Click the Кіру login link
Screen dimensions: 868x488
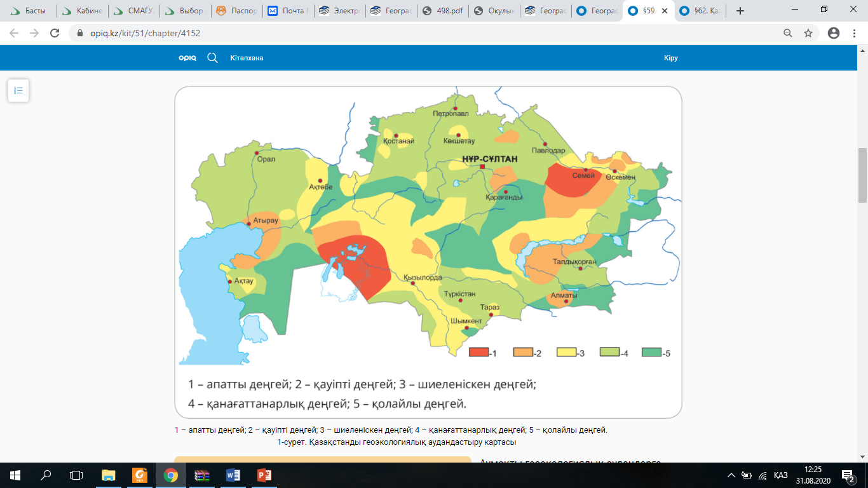pos(671,58)
